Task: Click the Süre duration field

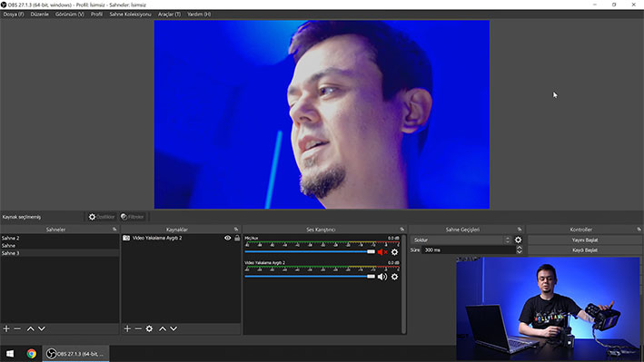Action: 468,250
